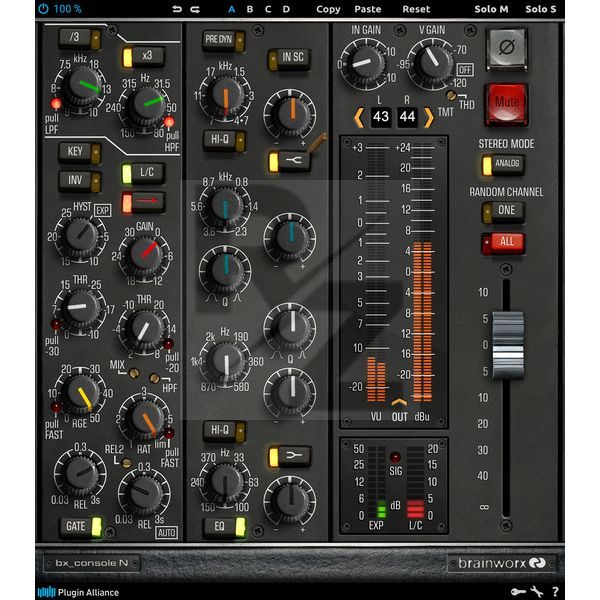Toggle the x3 filter switch
This screenshot has width=600, height=600.
pyautogui.click(x=143, y=57)
